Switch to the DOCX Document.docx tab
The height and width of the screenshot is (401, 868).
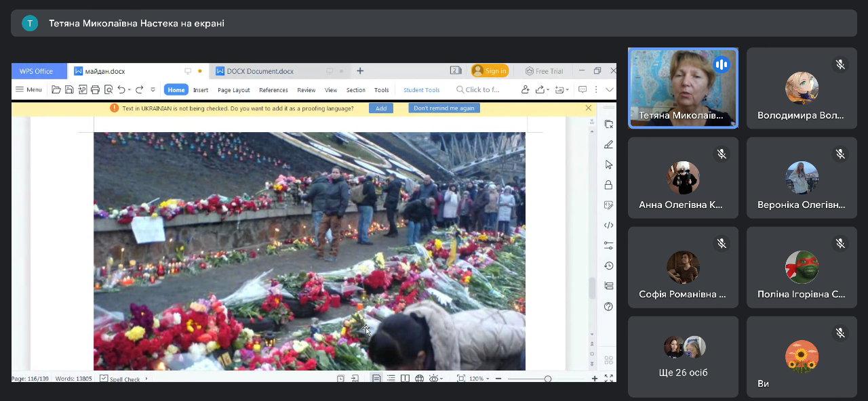tap(260, 71)
